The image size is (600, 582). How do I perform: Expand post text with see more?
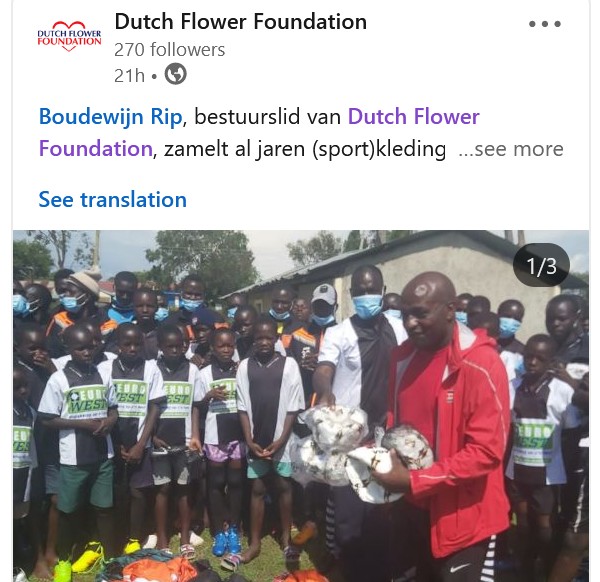pyautogui.click(x=511, y=149)
